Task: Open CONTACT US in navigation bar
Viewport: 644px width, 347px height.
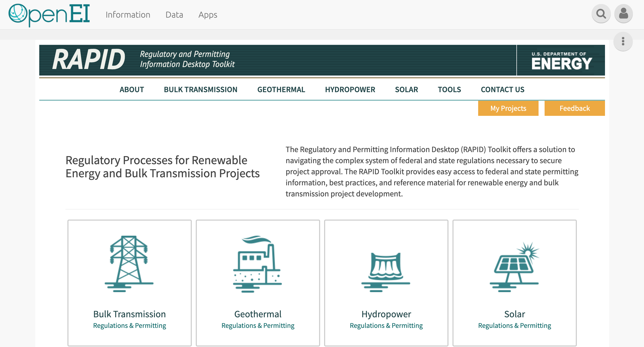Action: point(503,89)
